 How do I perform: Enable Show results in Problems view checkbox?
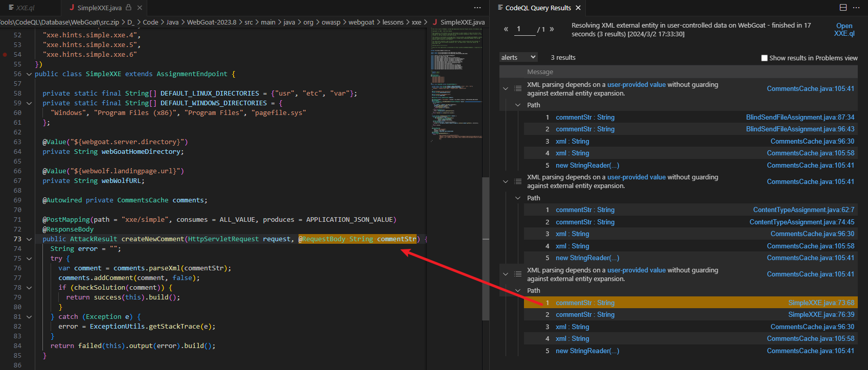tap(764, 58)
